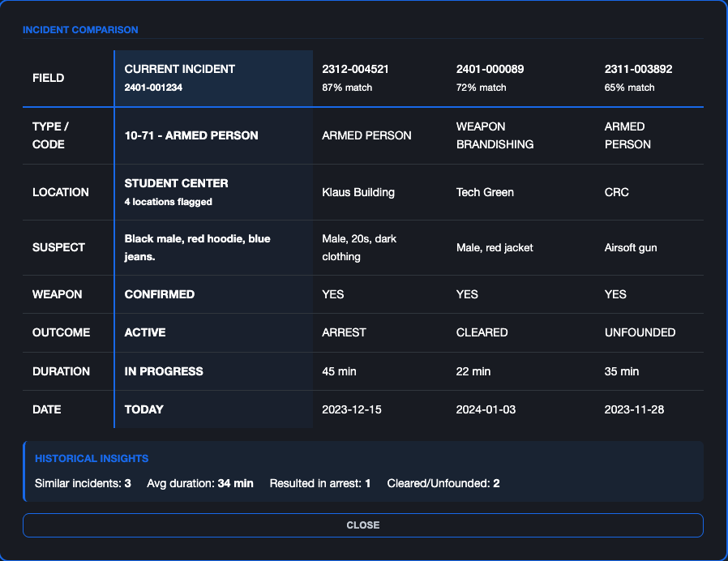Image resolution: width=728 pixels, height=561 pixels.
Task: Click the STUDENT CENTER location cell
Action: (176, 183)
